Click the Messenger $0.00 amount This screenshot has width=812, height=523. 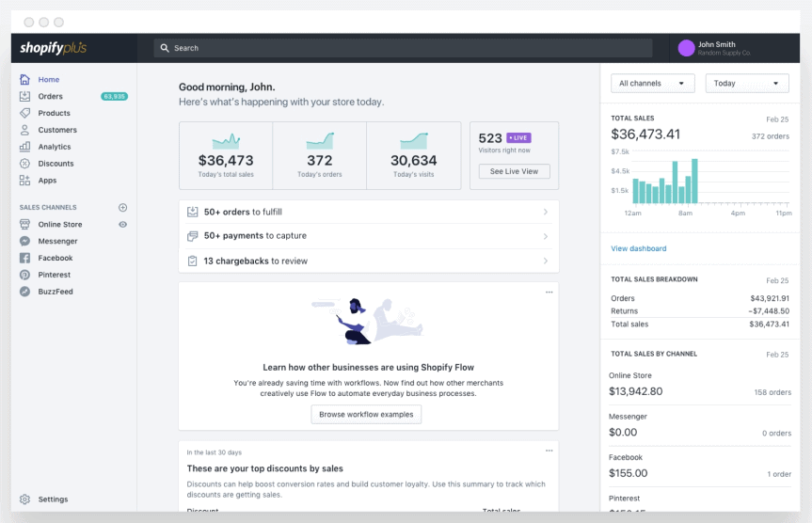coord(623,433)
